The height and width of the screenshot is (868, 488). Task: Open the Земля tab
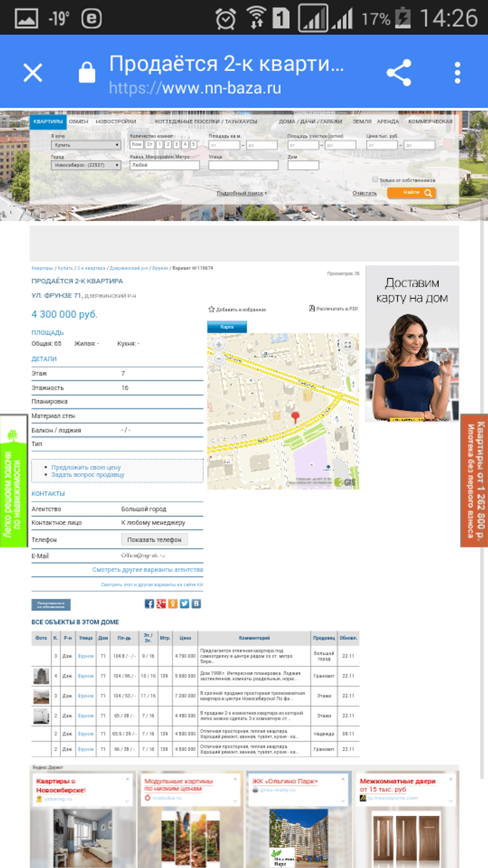click(x=362, y=121)
